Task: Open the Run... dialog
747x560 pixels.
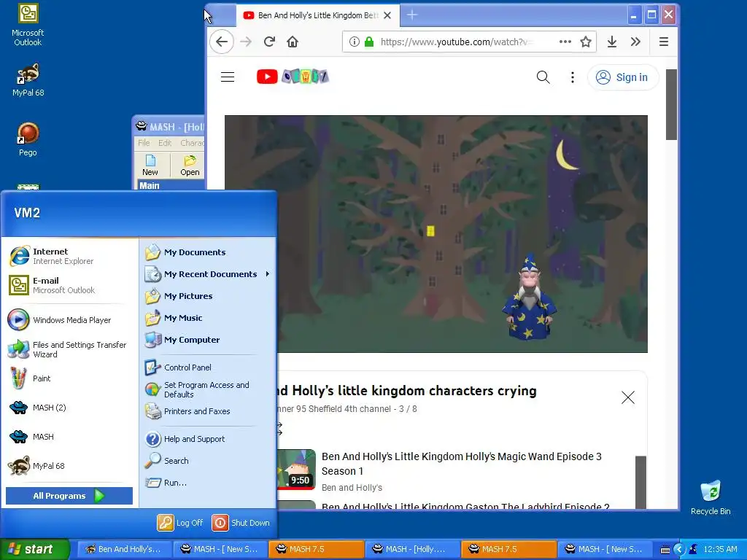Action: (x=208, y=483)
